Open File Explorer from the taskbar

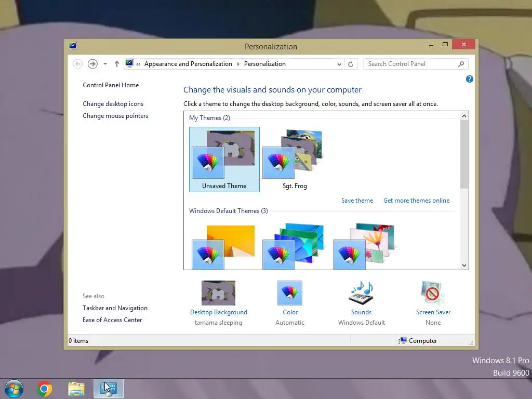pyautogui.click(x=76, y=389)
